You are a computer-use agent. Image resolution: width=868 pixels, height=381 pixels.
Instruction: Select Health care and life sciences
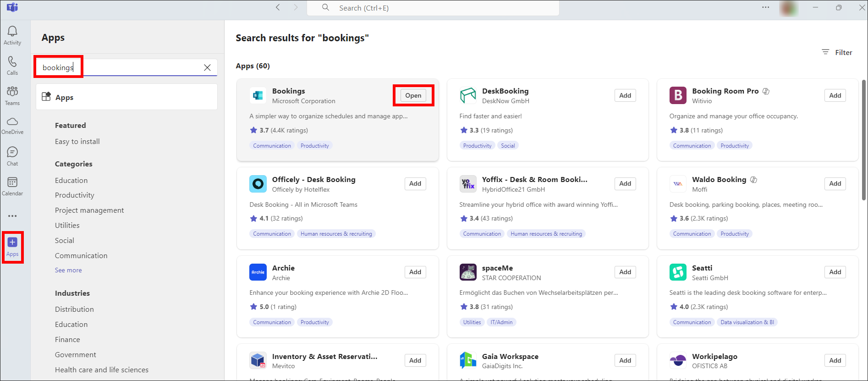coord(102,370)
